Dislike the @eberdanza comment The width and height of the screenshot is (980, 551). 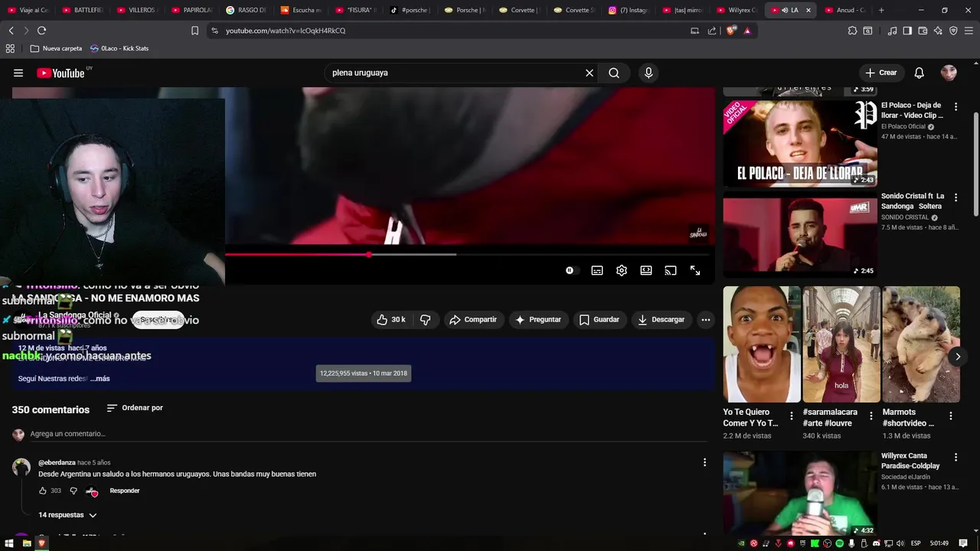(x=73, y=491)
